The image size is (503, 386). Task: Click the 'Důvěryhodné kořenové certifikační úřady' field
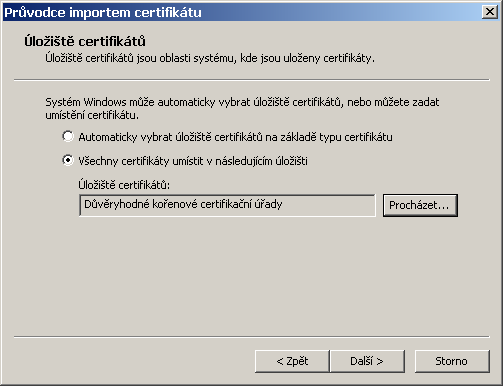click(227, 205)
